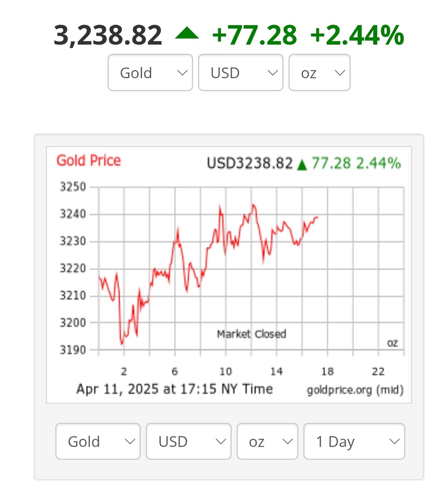448x501 pixels.
Task: Click the oz unit label inside chart
Action: point(392,343)
